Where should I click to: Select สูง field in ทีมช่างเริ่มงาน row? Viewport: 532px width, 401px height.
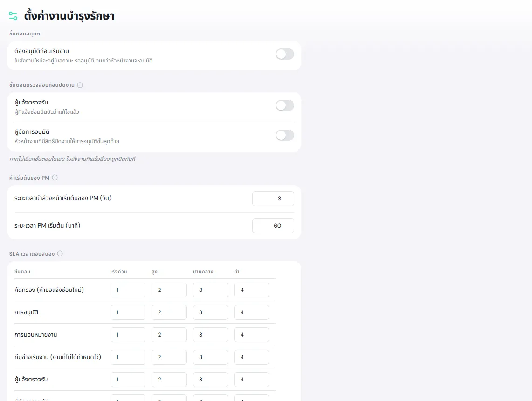[x=169, y=357]
